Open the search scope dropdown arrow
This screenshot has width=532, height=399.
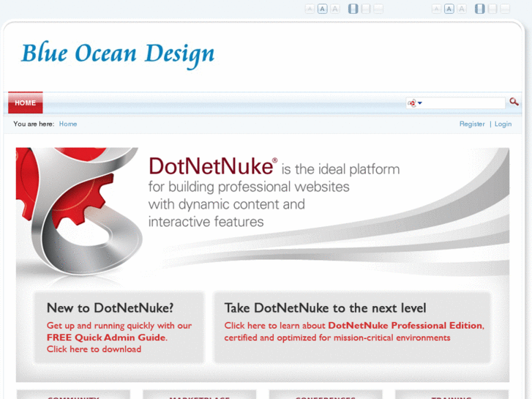coord(420,103)
